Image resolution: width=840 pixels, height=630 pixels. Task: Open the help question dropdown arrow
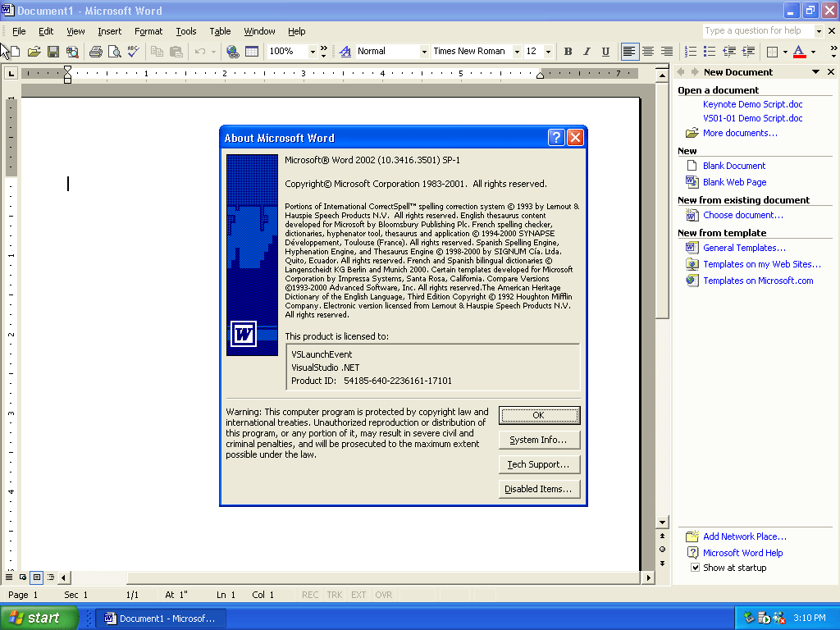click(x=819, y=31)
